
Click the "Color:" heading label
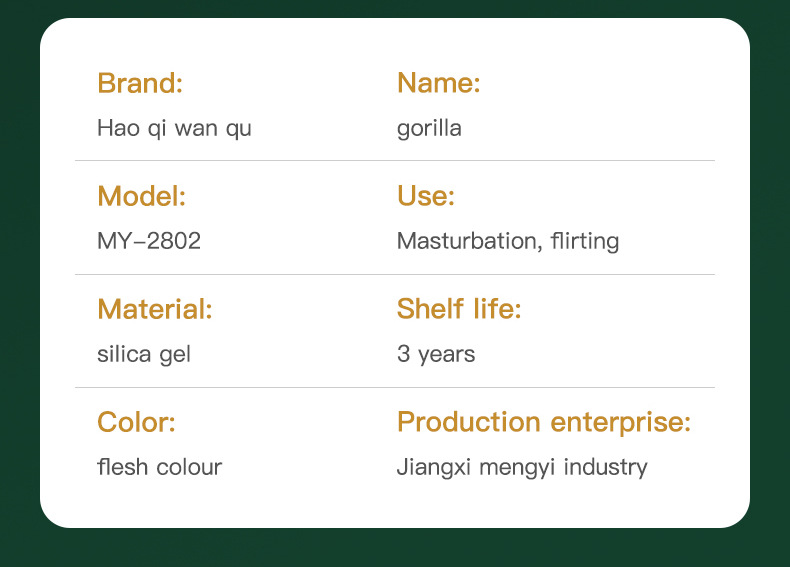[136, 422]
